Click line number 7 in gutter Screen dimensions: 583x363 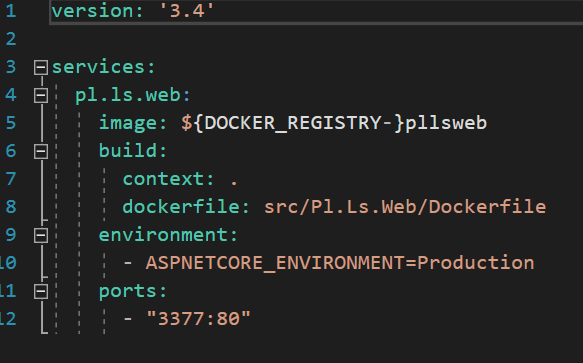point(11,179)
